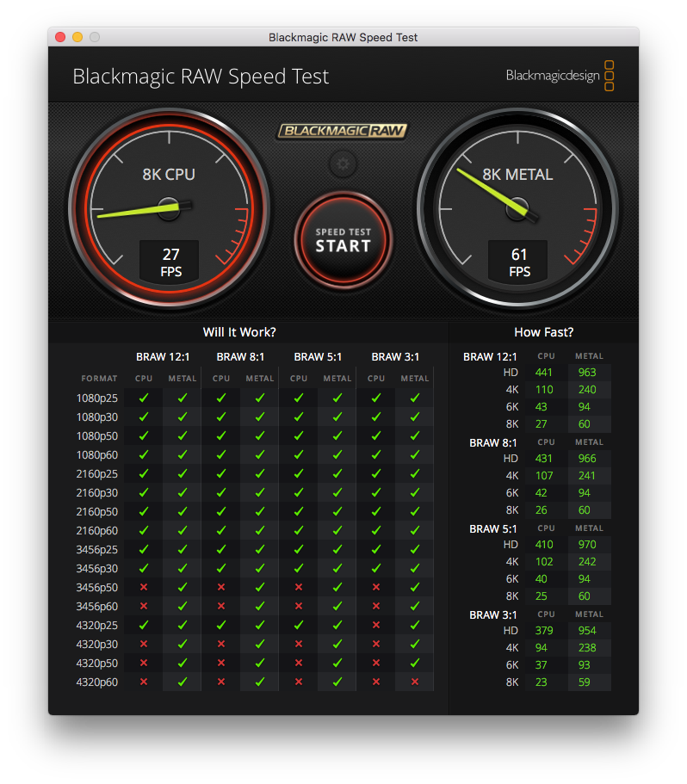Click 3456p25 BRAW 8:1 CPU checkmark

[x=221, y=550]
